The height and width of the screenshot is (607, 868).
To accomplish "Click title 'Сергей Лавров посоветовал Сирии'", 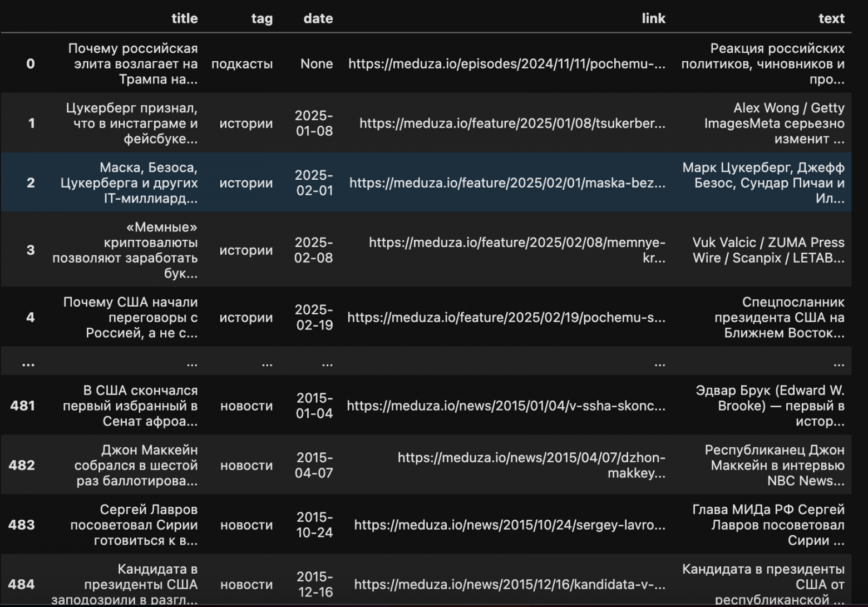I will pos(134,525).
